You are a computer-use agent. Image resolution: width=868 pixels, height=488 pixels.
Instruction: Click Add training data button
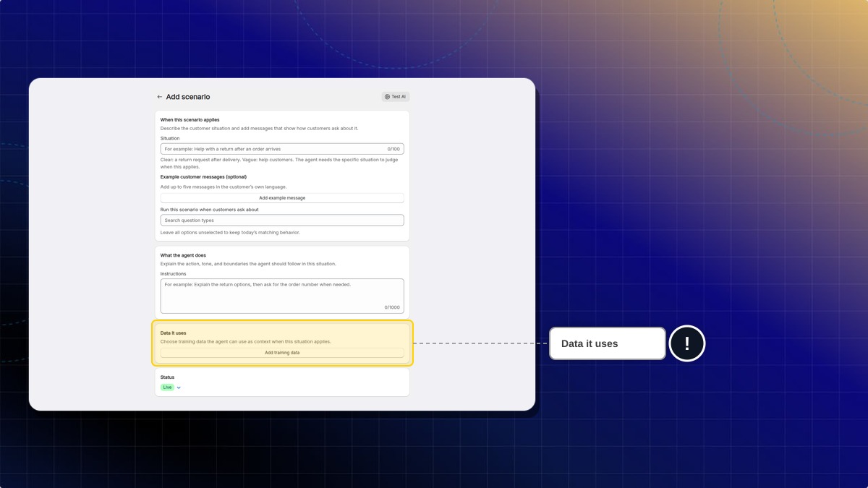pyautogui.click(x=282, y=353)
